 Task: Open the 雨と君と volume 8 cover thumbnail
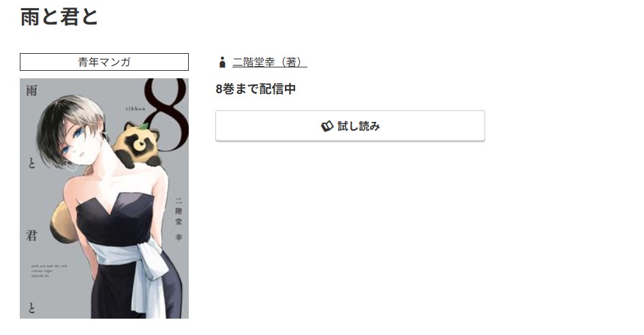tap(104, 198)
